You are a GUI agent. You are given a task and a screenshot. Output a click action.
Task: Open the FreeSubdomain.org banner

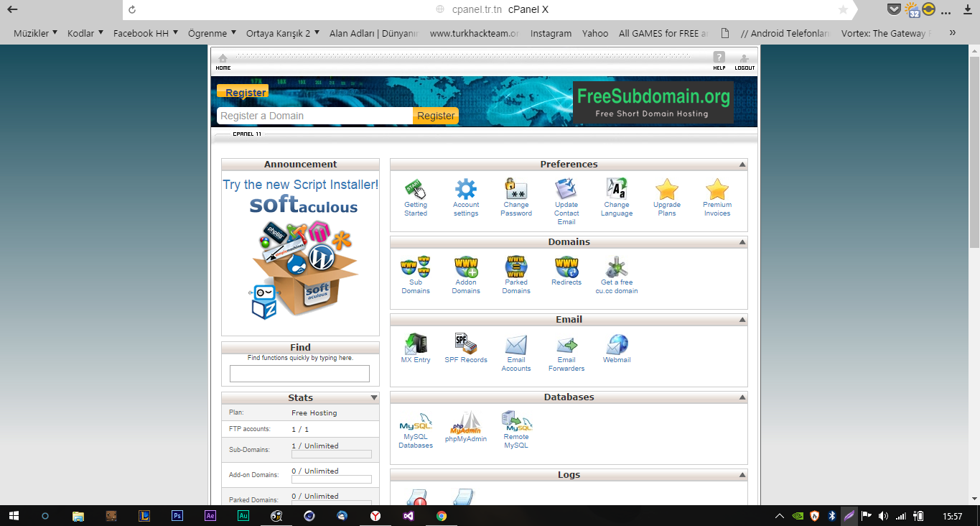click(x=653, y=102)
